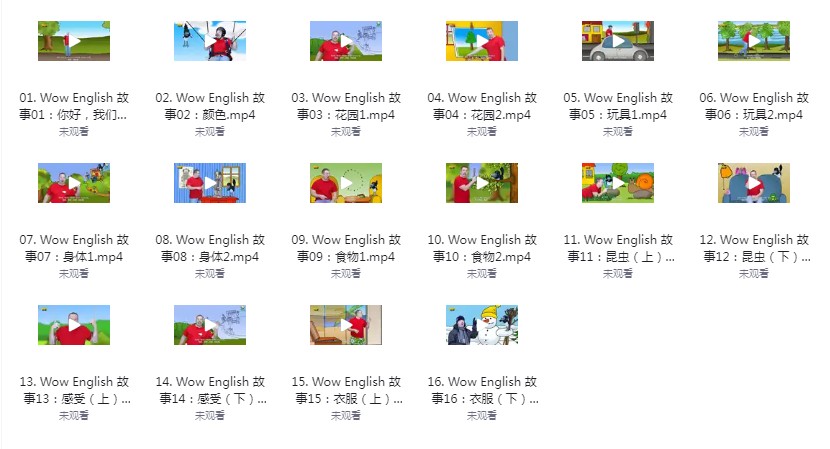Click the title link '01. Wow English 故事01'
The width and height of the screenshot is (830, 449).
74,106
